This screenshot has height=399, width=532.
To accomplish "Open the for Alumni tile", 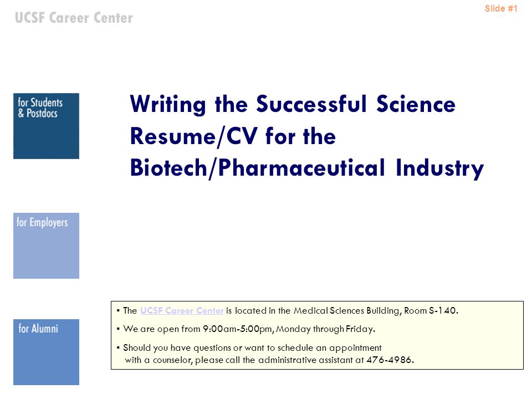I will (x=46, y=352).
